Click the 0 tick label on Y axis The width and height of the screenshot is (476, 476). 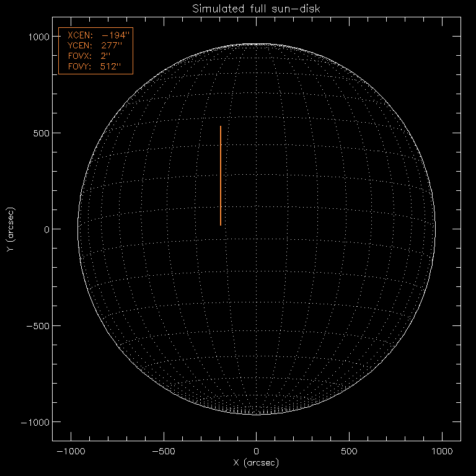(46, 229)
